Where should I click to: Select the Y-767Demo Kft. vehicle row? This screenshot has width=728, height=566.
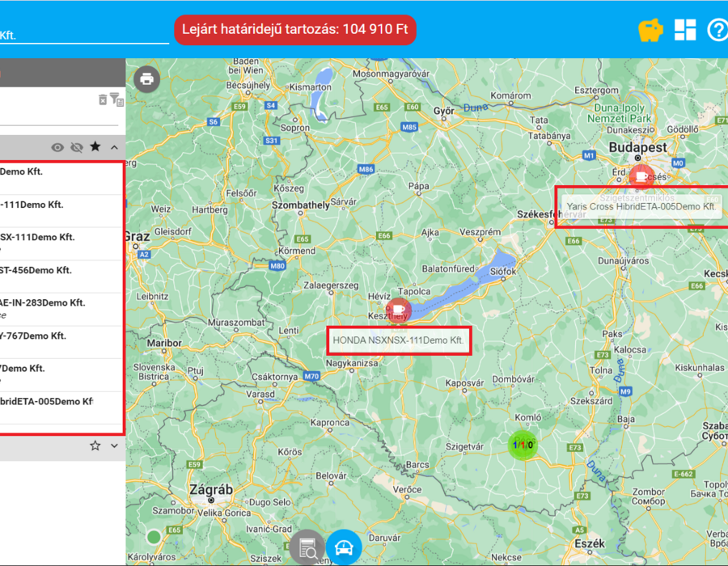tap(61, 342)
